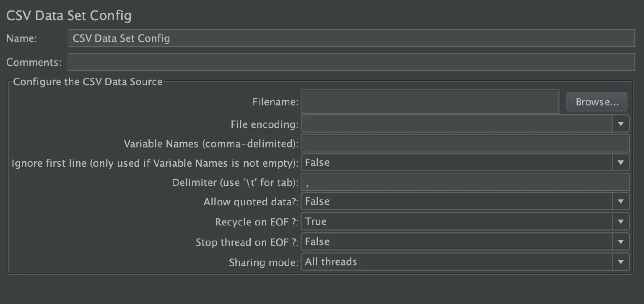Click the Stop thread on EOF arrow icon
Image resolution: width=644 pixels, height=304 pixels.
pyautogui.click(x=621, y=242)
